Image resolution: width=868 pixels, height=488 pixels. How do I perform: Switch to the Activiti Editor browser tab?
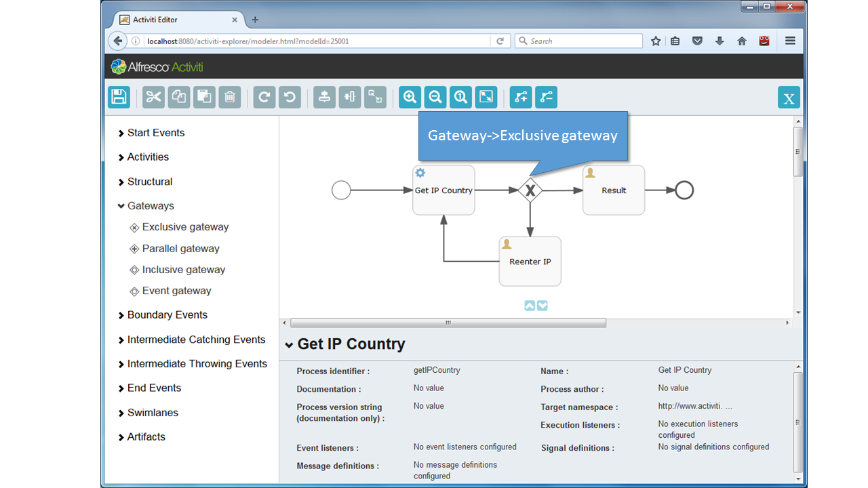pos(178,20)
